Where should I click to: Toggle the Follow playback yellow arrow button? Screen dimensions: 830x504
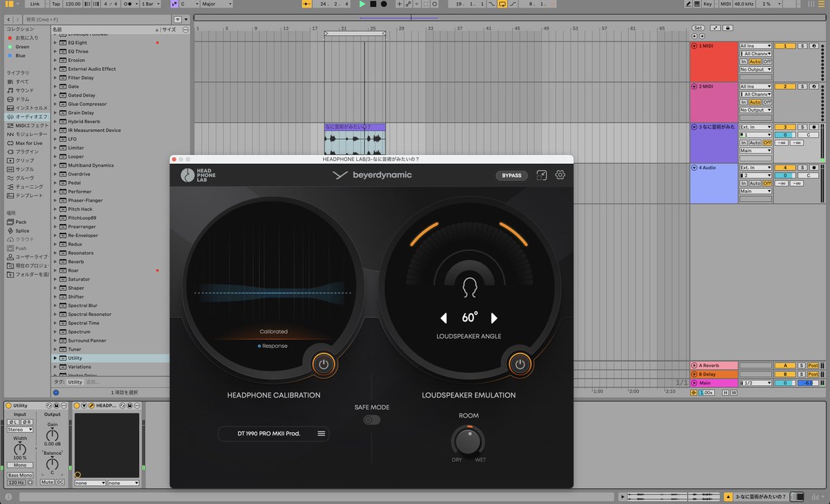point(307,4)
